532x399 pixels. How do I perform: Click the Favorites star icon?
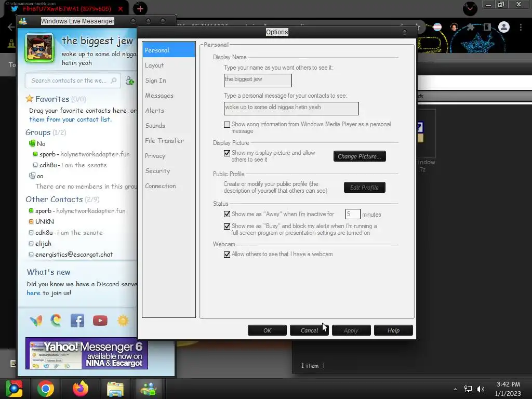click(x=30, y=99)
